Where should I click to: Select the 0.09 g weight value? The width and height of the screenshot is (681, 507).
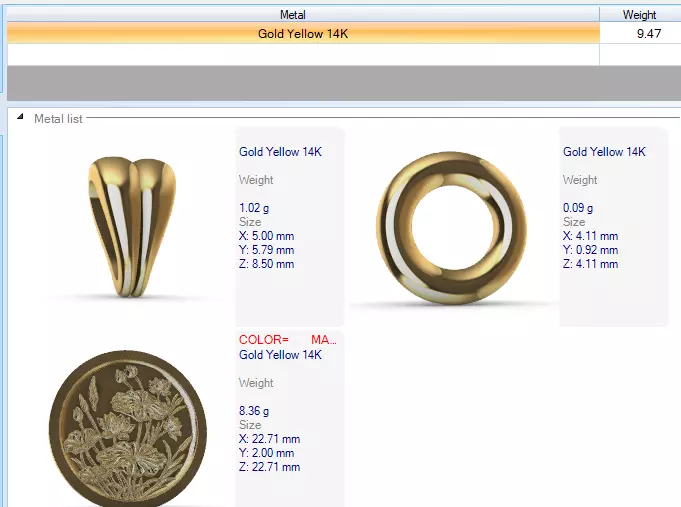[x=578, y=208]
